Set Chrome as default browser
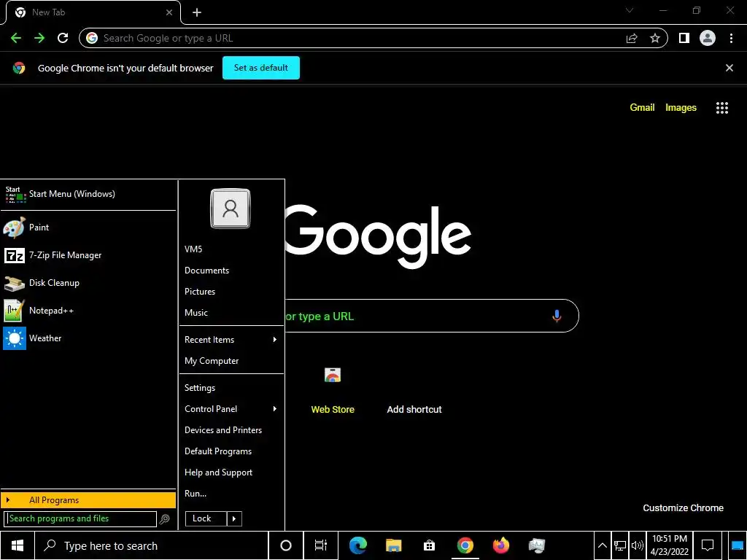The width and height of the screenshot is (747, 560). 261,68
